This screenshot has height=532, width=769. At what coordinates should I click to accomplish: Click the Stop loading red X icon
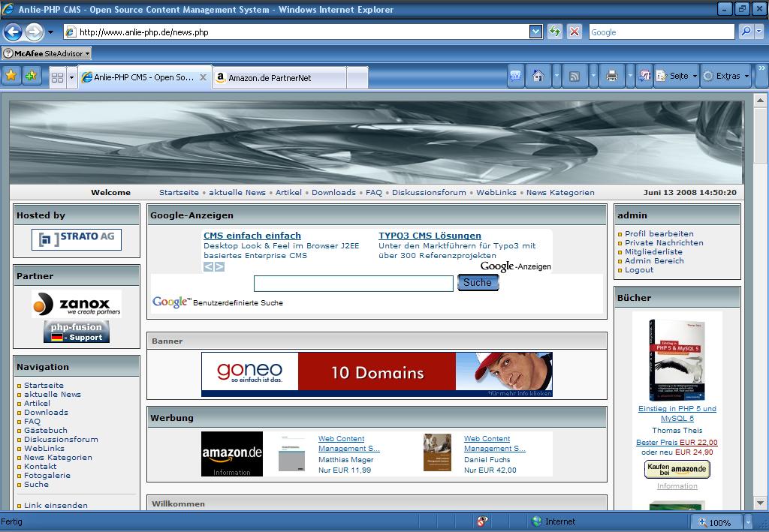[574, 32]
